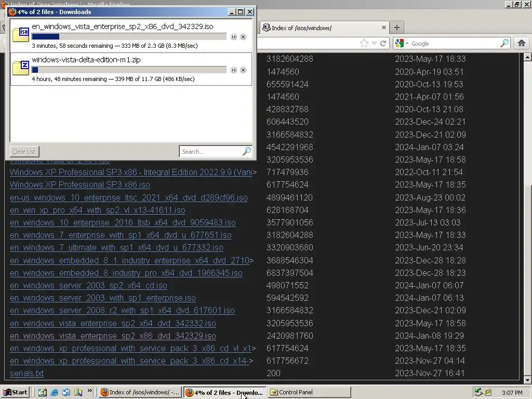
Task: Open en_windows_xp_professional service pack 3 x14 link
Action: coord(129,361)
